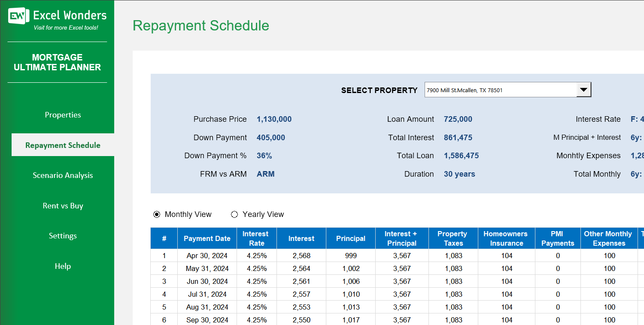The height and width of the screenshot is (325, 644).
Task: Click the Repayment Schedule page heading
Action: [201, 26]
